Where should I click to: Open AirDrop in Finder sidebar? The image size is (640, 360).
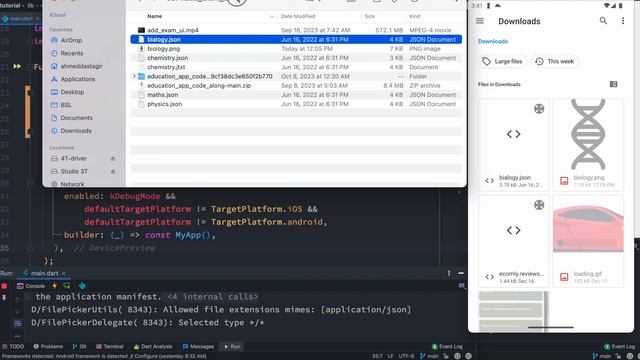pyautogui.click(x=67, y=40)
